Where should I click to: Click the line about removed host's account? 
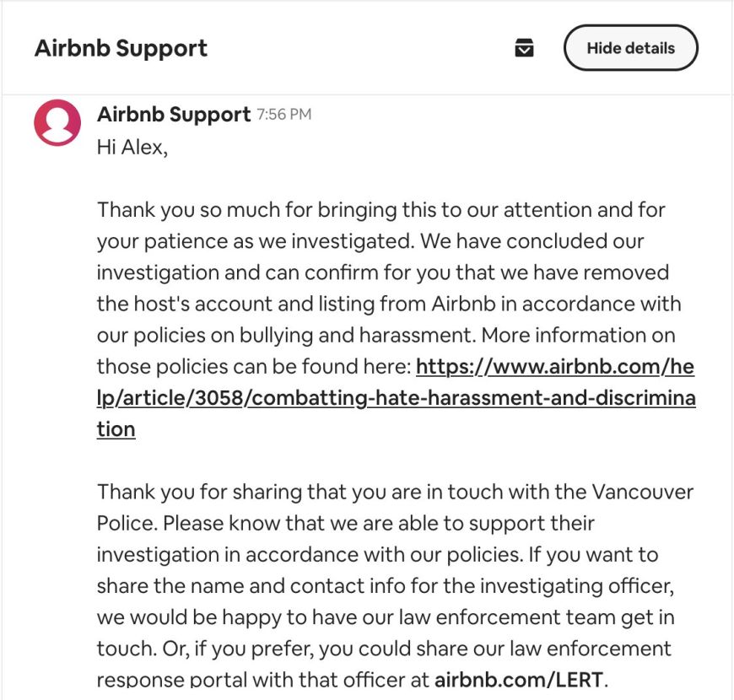389,304
